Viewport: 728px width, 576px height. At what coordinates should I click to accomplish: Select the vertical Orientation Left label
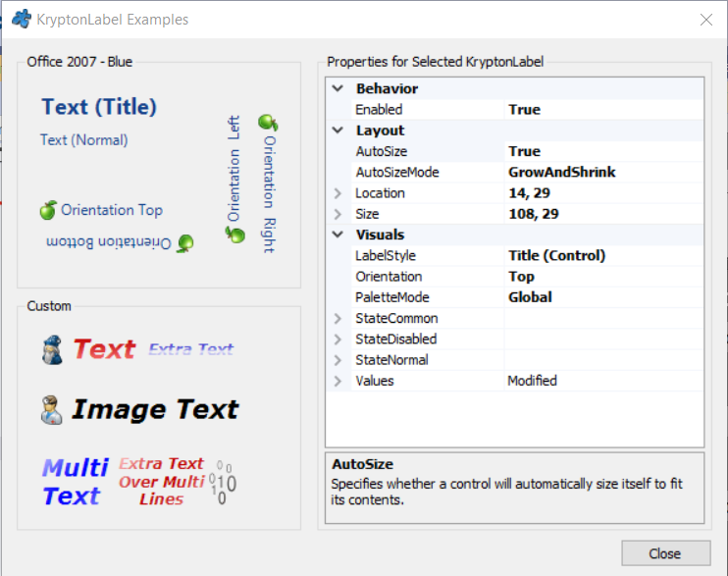[234, 168]
